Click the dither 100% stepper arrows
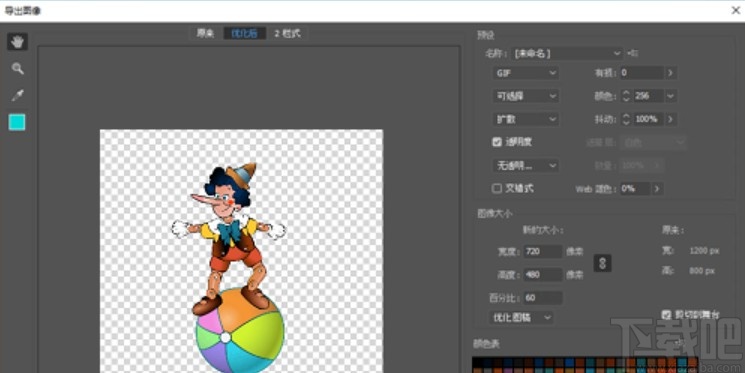The height and width of the screenshot is (373, 745). [626, 119]
